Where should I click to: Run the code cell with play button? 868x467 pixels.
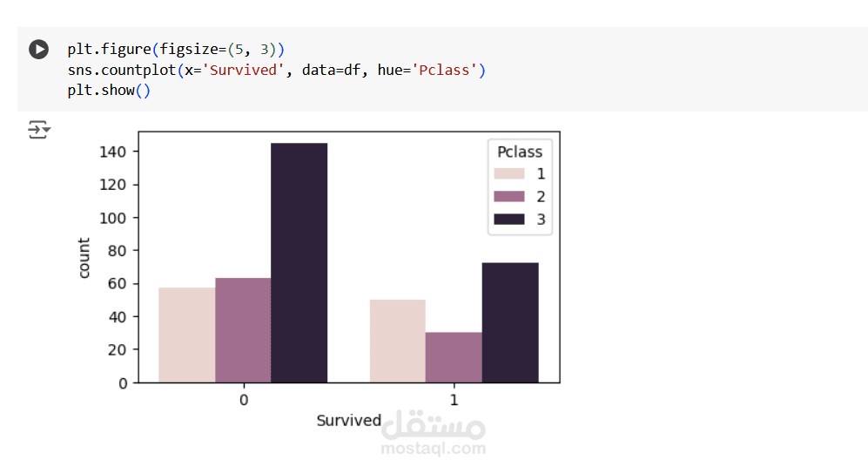click(39, 50)
